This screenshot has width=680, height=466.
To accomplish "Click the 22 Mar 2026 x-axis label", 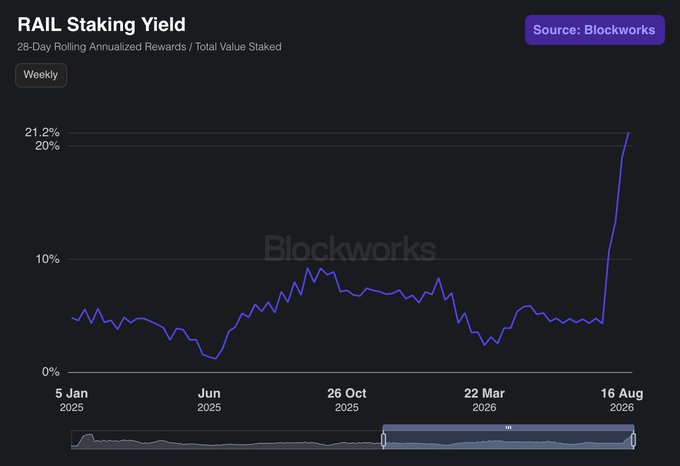I will click(x=484, y=400).
